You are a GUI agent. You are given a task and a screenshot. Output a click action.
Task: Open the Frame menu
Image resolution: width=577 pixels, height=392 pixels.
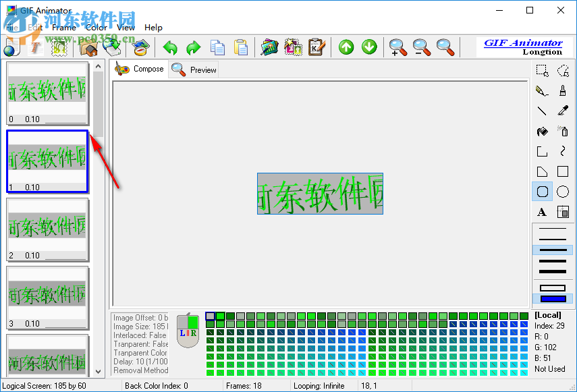(x=65, y=28)
